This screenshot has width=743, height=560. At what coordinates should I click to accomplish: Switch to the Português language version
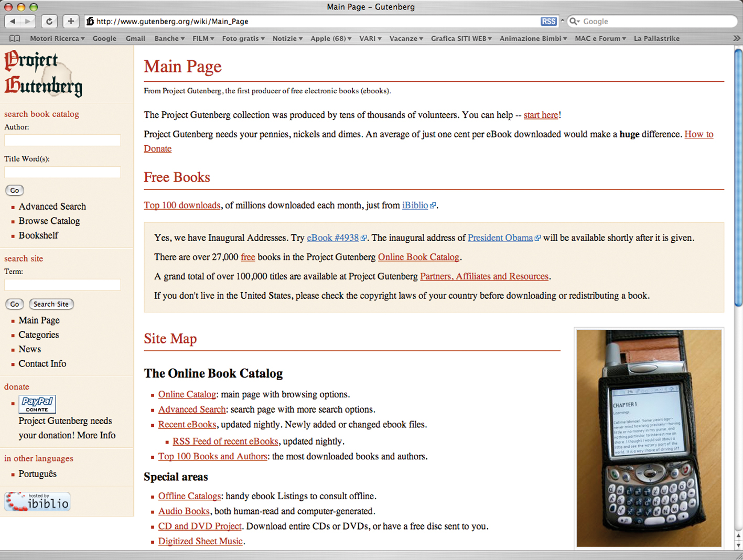coord(38,473)
